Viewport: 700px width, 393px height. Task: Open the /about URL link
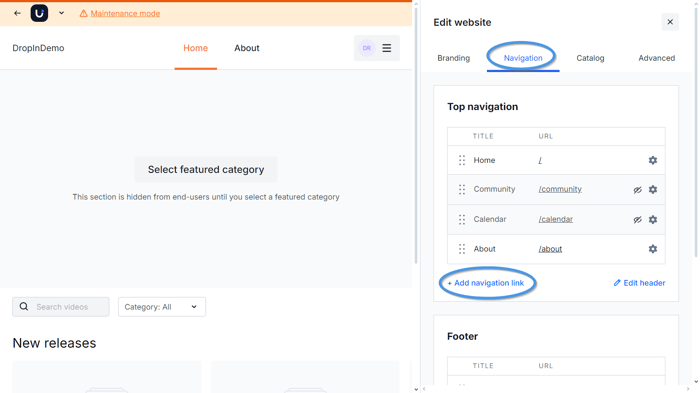(x=550, y=249)
